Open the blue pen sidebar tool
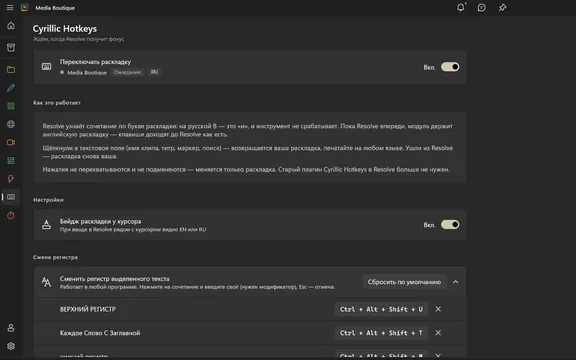The width and height of the screenshot is (576, 360). point(11,88)
